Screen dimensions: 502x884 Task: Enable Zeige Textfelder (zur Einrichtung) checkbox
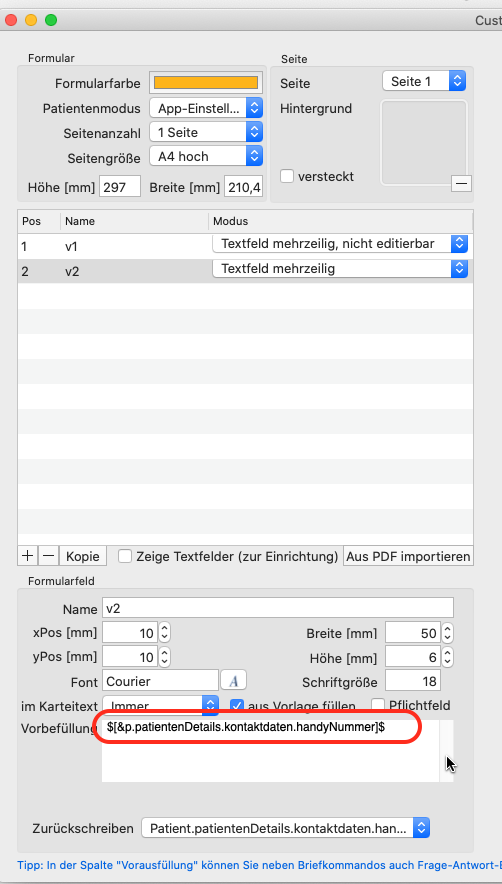[x=125, y=556]
